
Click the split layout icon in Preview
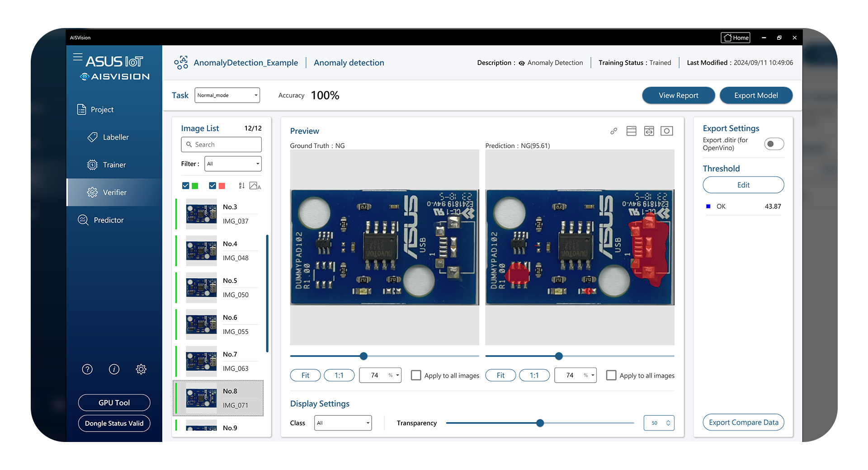[x=631, y=131]
